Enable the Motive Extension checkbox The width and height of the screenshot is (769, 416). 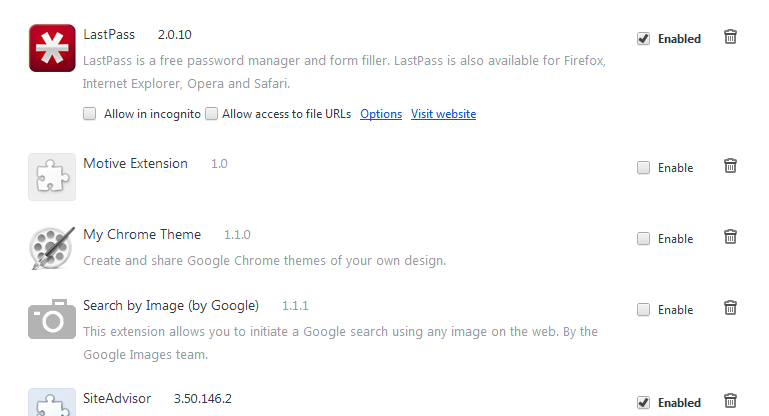643,168
